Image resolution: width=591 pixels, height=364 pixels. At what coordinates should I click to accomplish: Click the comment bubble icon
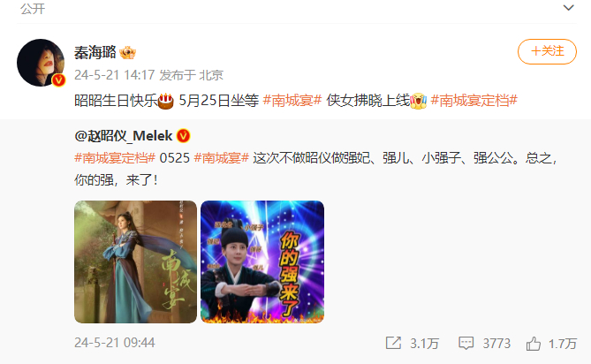[466, 344]
